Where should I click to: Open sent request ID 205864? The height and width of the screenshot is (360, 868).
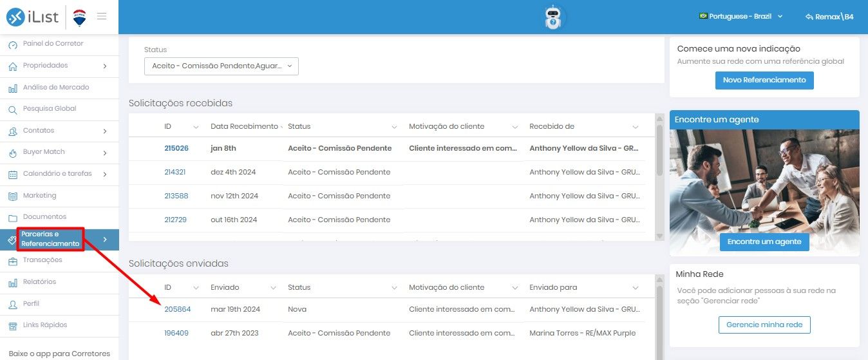click(178, 309)
